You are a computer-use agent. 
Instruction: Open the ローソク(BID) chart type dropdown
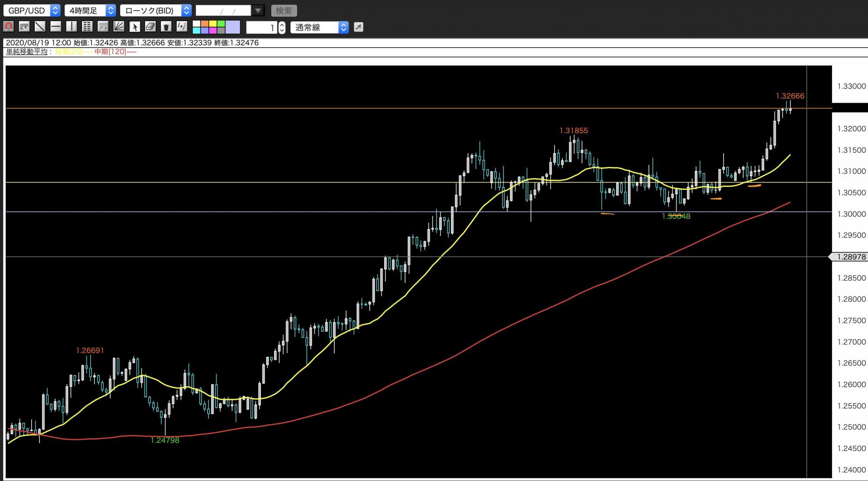156,10
